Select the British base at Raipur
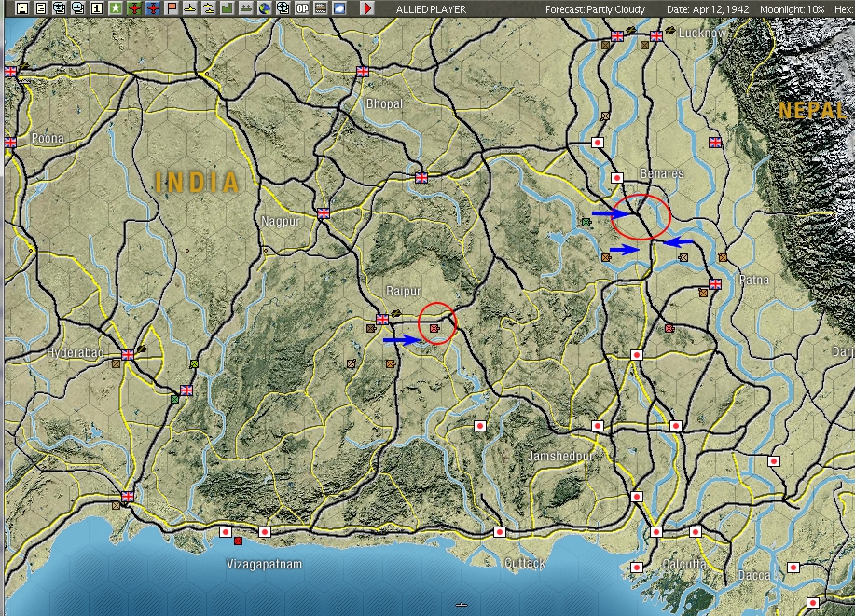Viewport: 855px width, 616px height. pos(382,320)
